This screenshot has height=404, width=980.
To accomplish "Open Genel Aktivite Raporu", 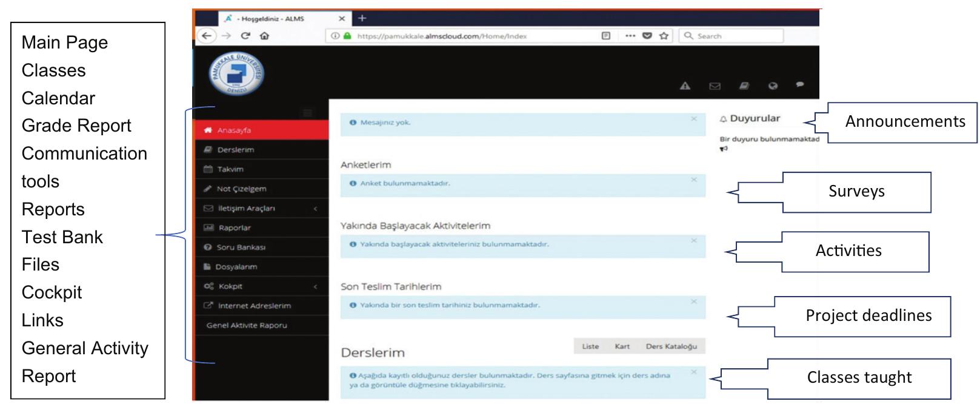I will (262, 325).
